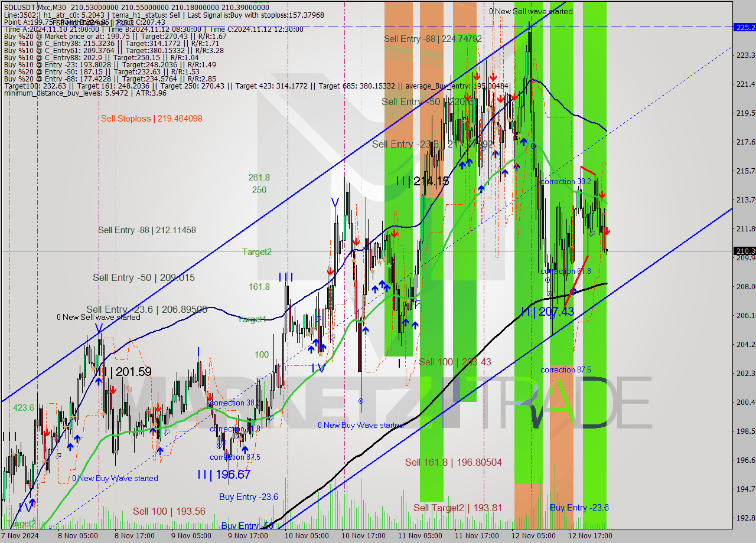The image size is (756, 543).
Task: Click the 192.8 price axis label
Action: pyautogui.click(x=746, y=518)
